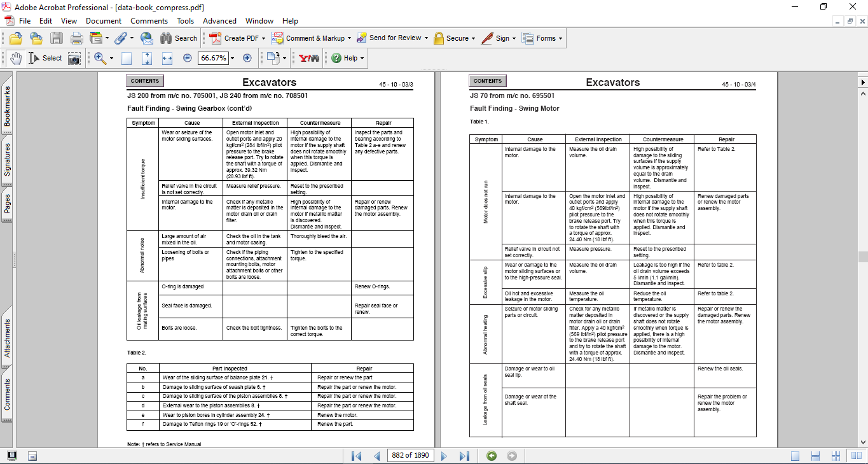868x464 pixels.
Task: Switch to single page layout
Action: point(795,456)
